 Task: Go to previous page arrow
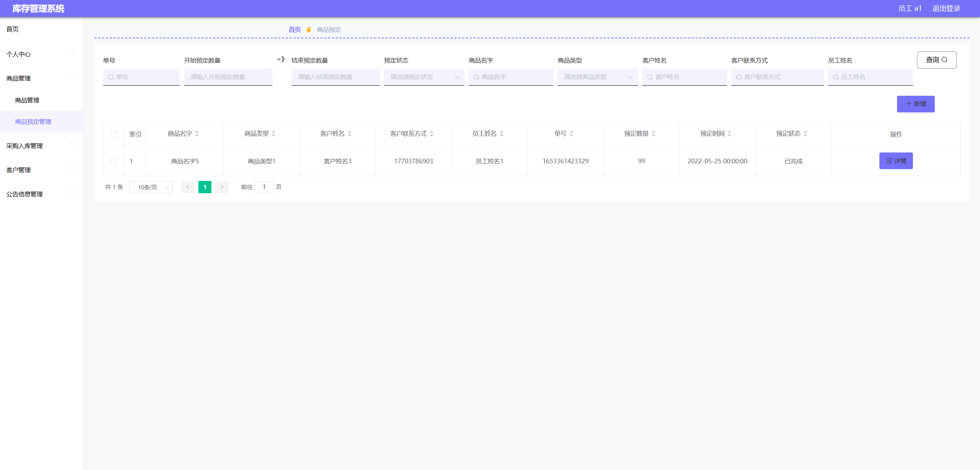tap(187, 187)
